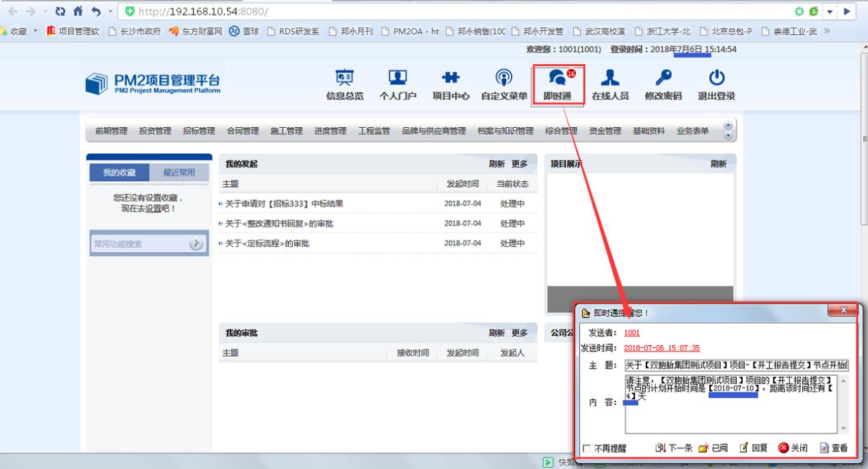Open the 招标管理 menu
This screenshot has width=868, height=469.
198,131
